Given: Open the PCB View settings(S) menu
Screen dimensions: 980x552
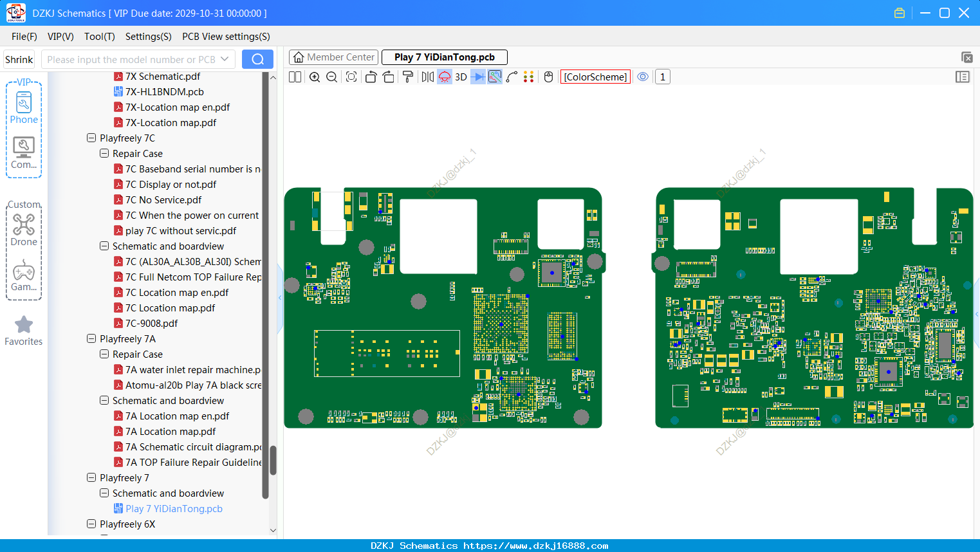Looking at the screenshot, I should 226,37.
